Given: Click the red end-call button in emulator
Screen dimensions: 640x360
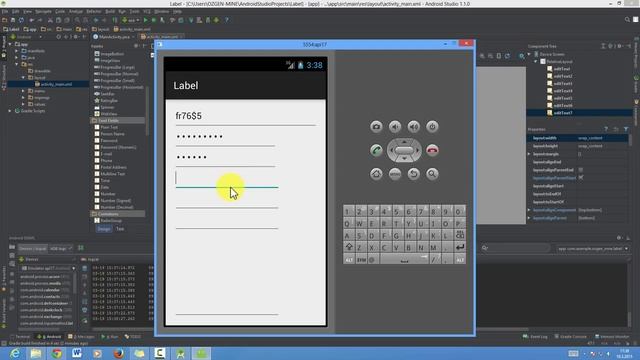Looking at the screenshot, I should (x=432, y=151).
